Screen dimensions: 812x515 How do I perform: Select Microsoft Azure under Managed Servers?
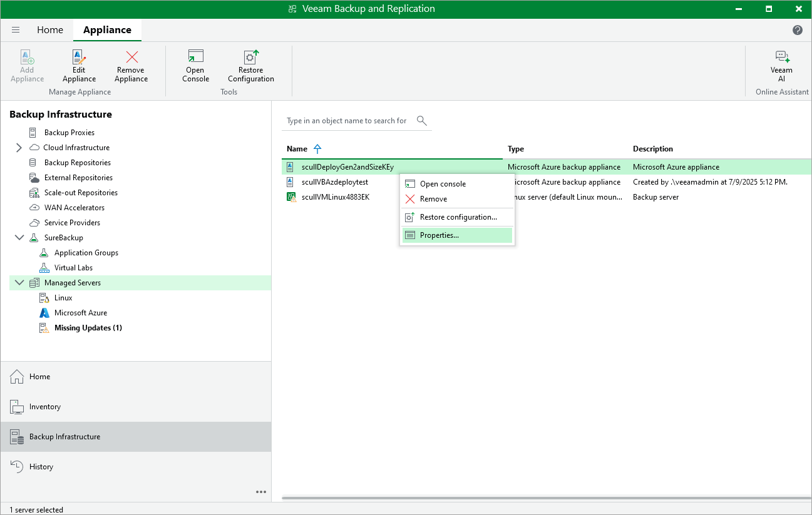click(81, 313)
